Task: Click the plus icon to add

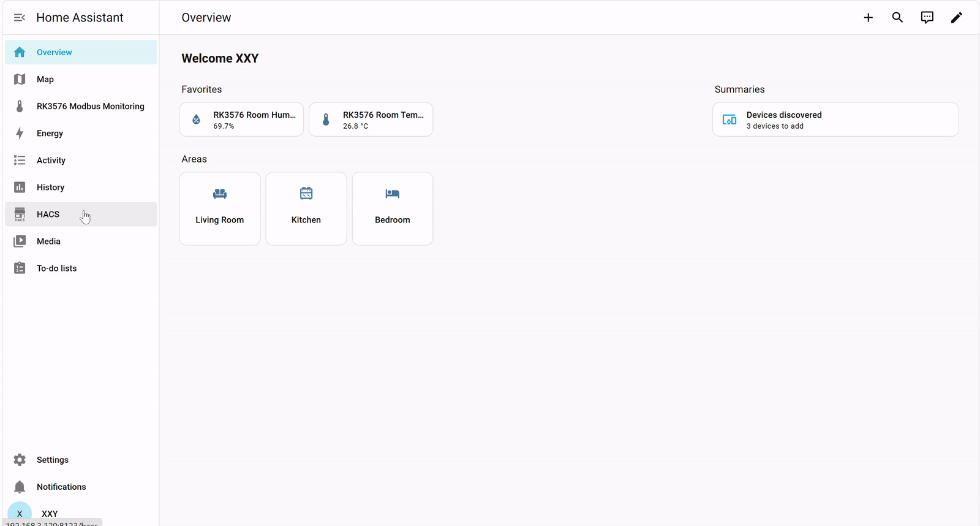Action: pyautogui.click(x=868, y=18)
